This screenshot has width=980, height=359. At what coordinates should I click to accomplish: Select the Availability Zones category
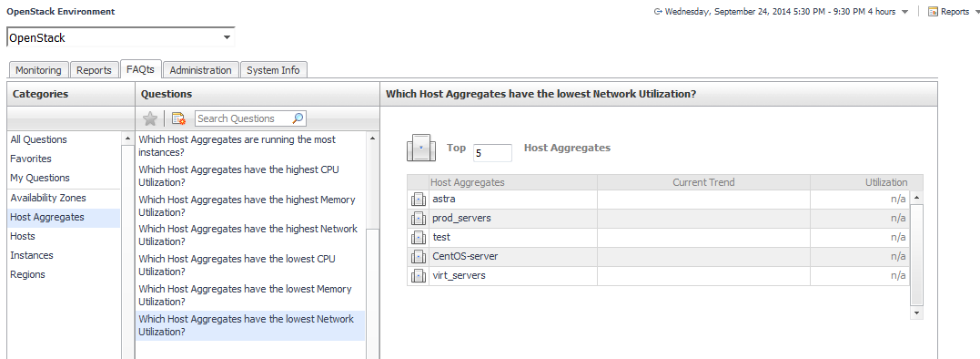point(48,198)
